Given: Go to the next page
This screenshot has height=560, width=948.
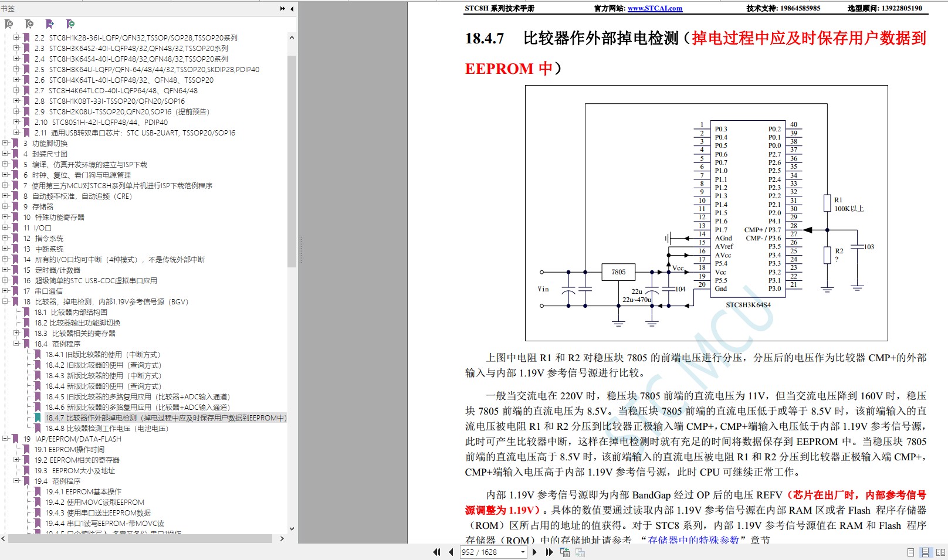Looking at the screenshot, I should click(534, 552).
